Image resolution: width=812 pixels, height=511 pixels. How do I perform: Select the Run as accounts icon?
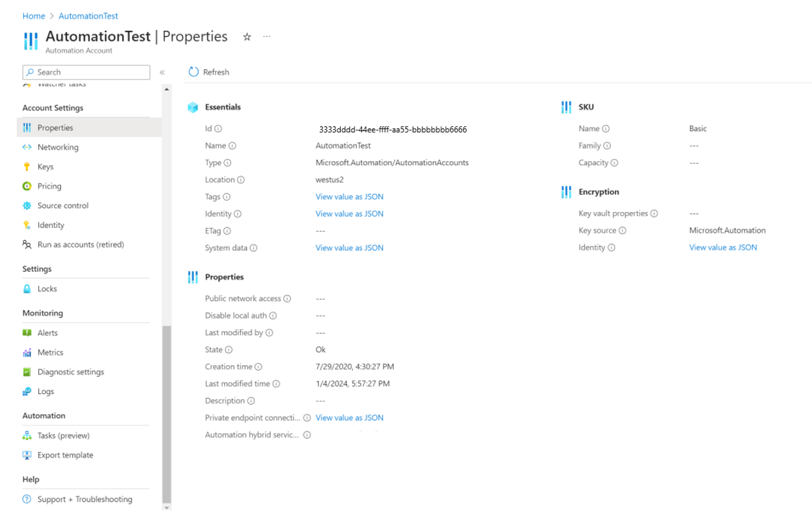click(27, 244)
